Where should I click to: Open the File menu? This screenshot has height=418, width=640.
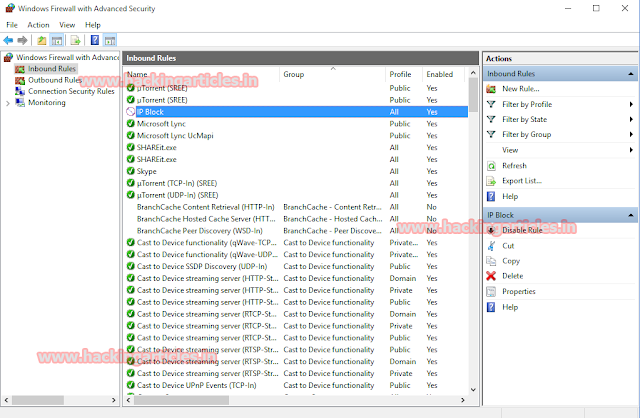[12, 25]
